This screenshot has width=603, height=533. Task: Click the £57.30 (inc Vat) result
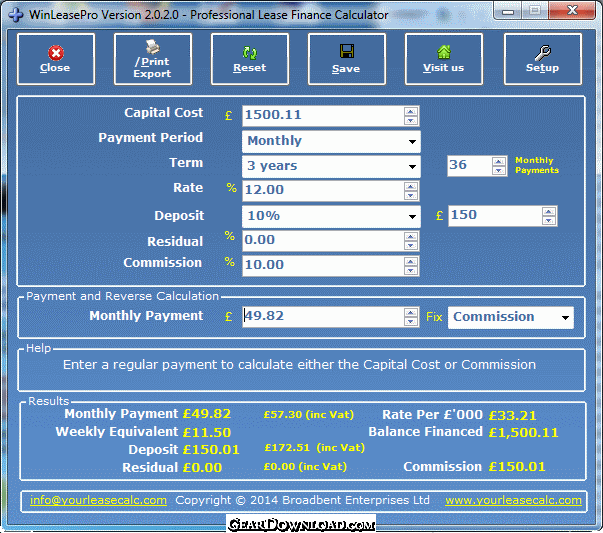coord(308,415)
